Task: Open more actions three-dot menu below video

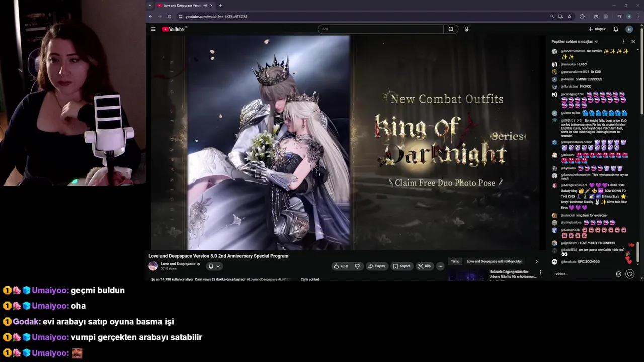Action: 440,266
